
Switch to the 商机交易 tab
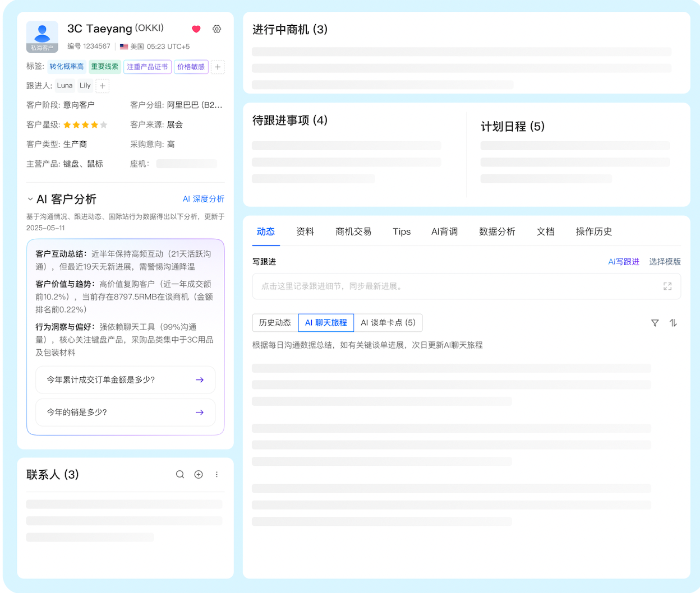(x=353, y=231)
